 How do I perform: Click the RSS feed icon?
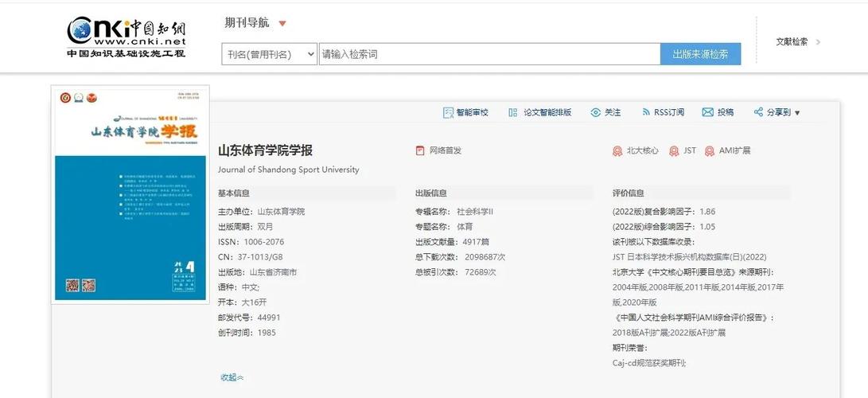tap(645, 112)
